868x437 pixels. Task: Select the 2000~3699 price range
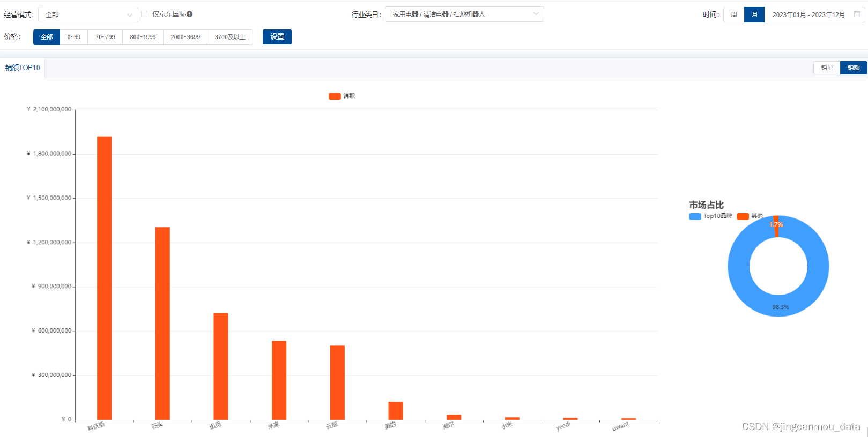click(x=186, y=37)
